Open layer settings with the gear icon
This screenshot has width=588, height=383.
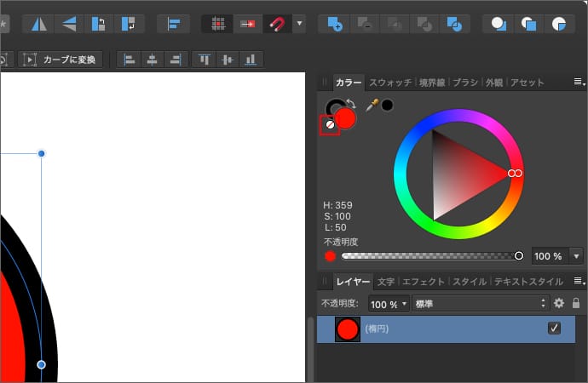[x=559, y=303]
